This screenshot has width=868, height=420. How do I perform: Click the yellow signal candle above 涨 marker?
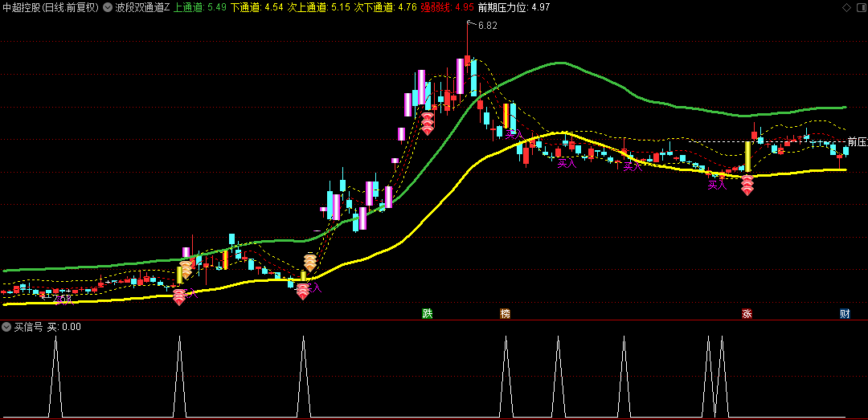point(747,157)
